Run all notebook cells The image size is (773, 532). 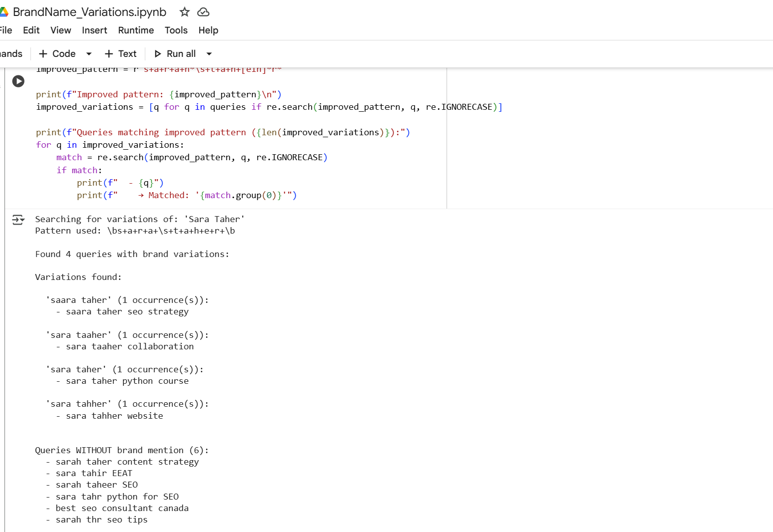[176, 53]
